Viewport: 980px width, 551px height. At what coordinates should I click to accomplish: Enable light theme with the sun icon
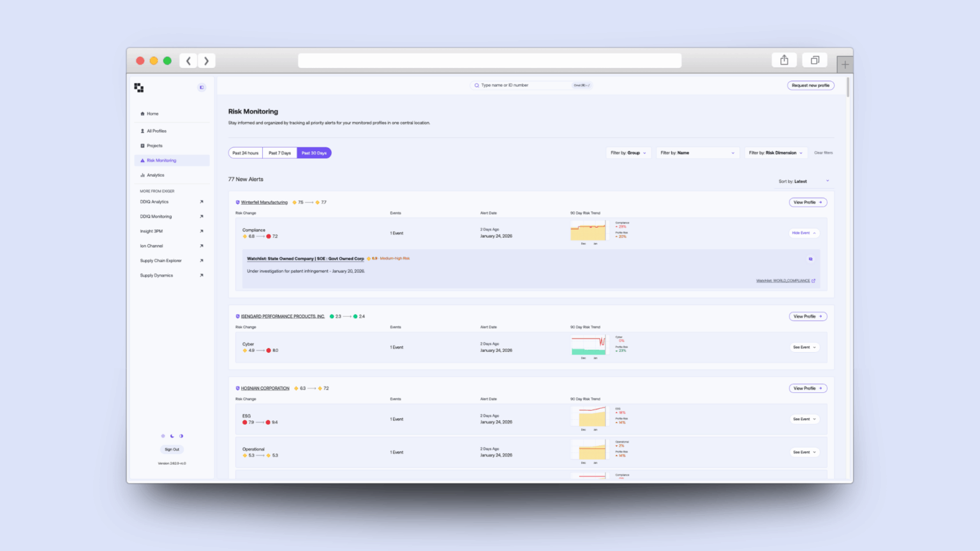pos(163,436)
